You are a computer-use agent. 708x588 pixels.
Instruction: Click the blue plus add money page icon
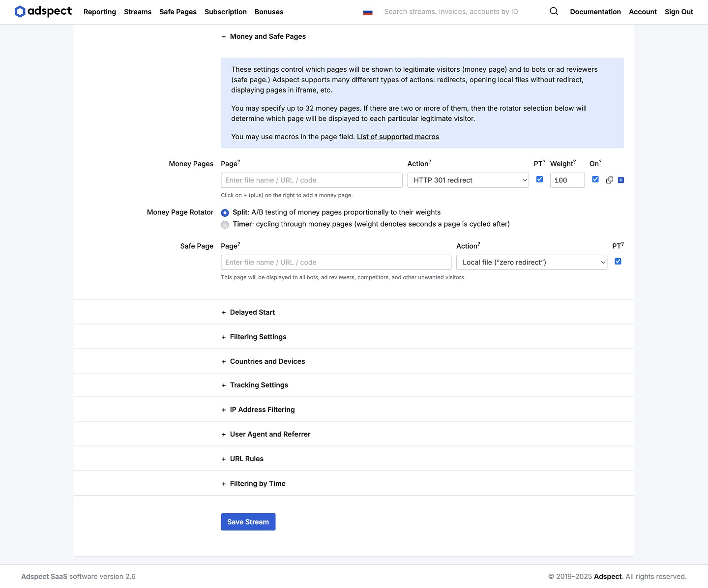(x=621, y=180)
